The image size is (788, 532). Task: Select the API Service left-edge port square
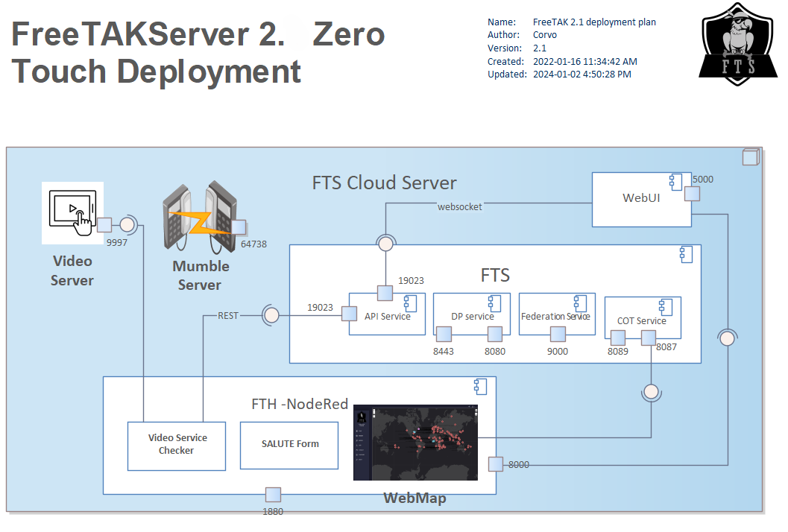point(350,314)
